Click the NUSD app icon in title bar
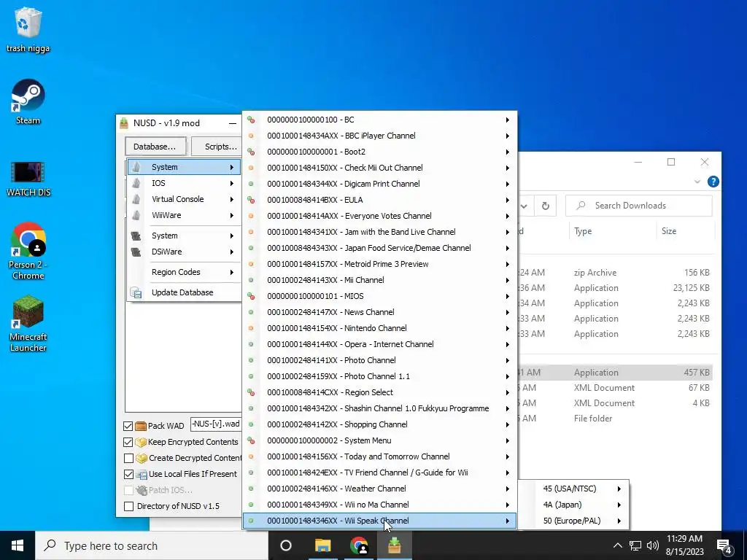 coord(124,123)
